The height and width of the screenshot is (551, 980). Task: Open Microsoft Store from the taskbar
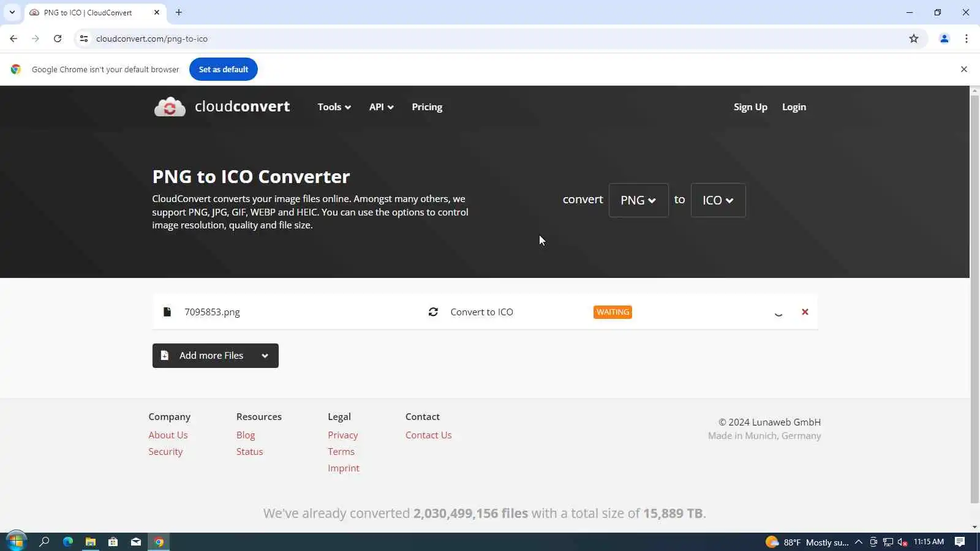tap(113, 542)
